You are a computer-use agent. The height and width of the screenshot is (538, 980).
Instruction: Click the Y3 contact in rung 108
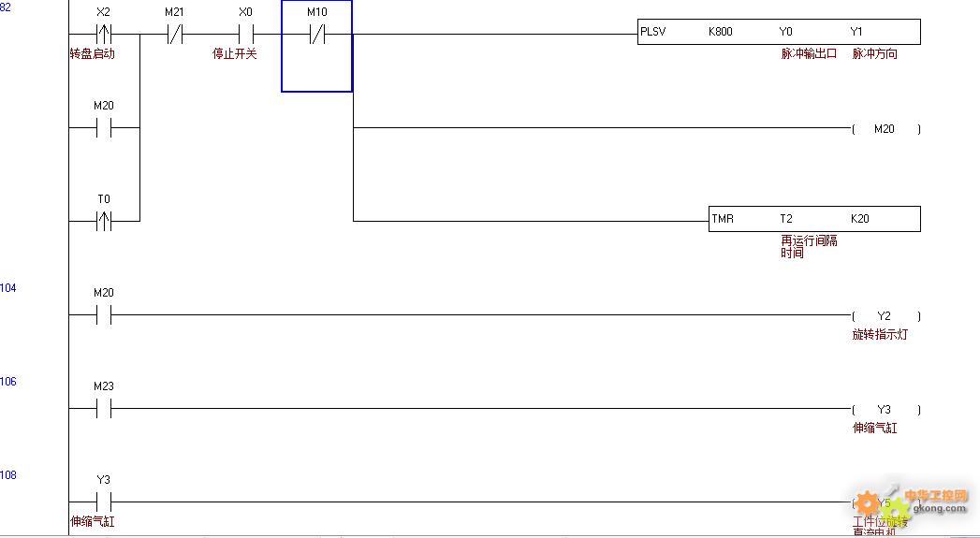tap(104, 502)
